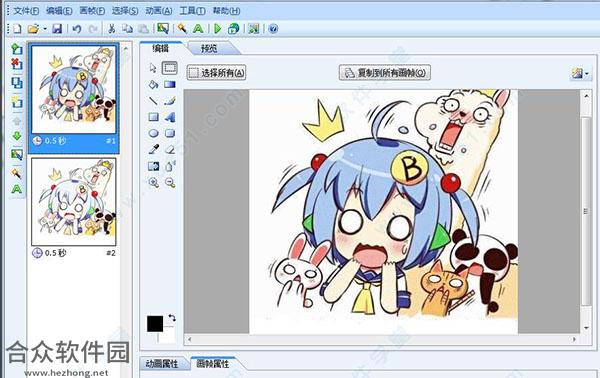Play animation with green triangle icon
Viewport: 600px width, 378px height.
[x=218, y=29]
